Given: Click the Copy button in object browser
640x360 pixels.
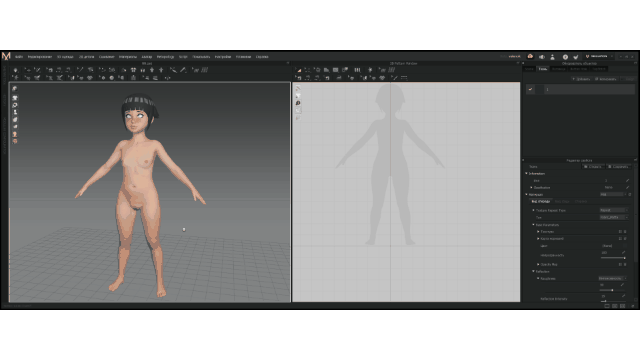Looking at the screenshot, I should [606, 79].
